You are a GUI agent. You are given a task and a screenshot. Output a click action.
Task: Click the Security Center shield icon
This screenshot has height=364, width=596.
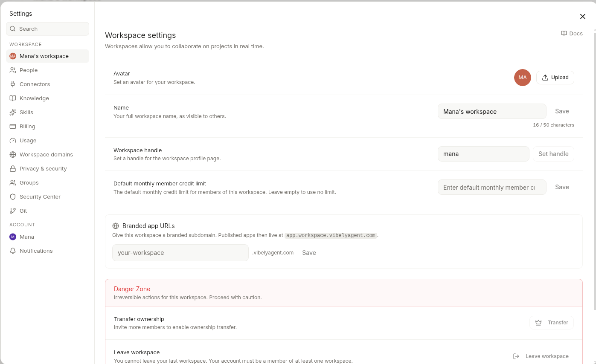13,197
